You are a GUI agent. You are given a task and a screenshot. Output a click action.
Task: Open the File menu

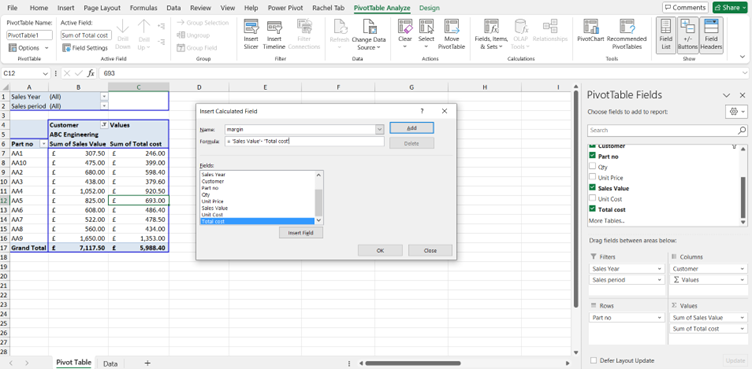click(12, 8)
